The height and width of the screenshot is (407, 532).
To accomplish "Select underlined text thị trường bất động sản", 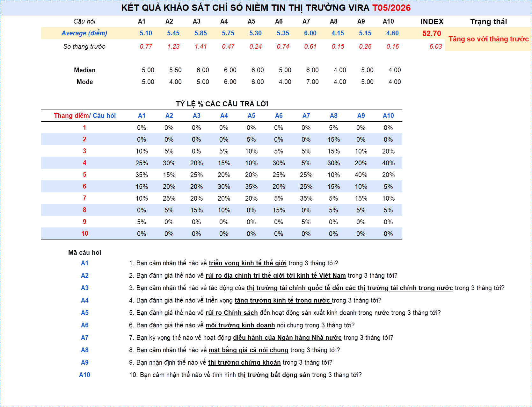I will 274,375.
